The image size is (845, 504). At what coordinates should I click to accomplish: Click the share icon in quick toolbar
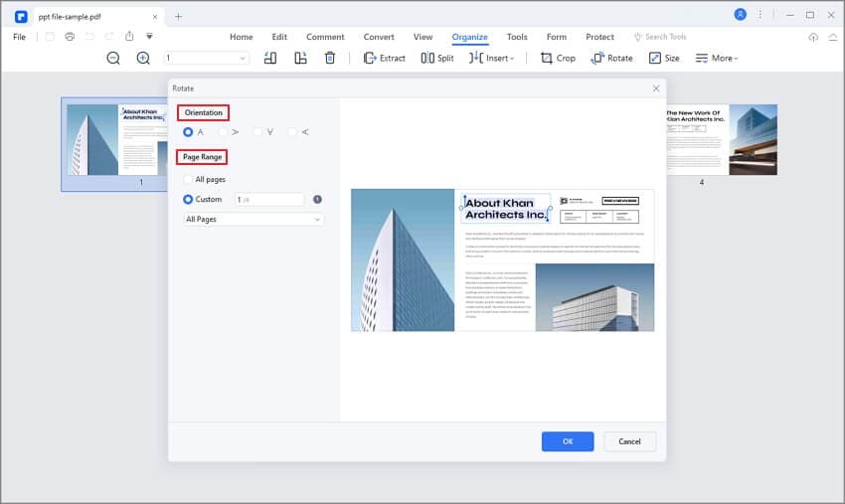(129, 36)
